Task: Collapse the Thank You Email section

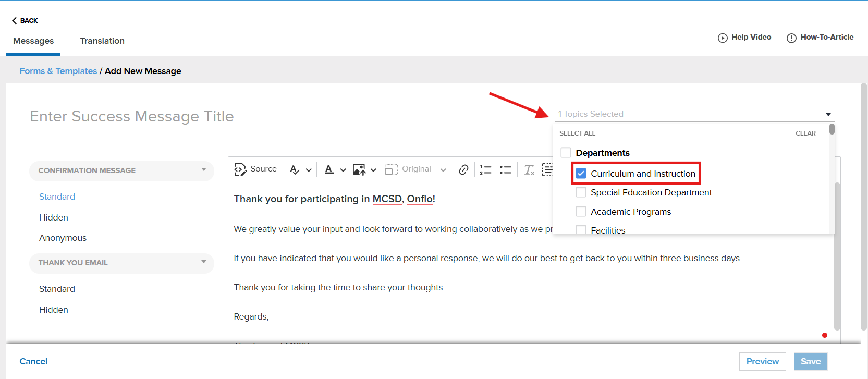Action: pos(203,262)
